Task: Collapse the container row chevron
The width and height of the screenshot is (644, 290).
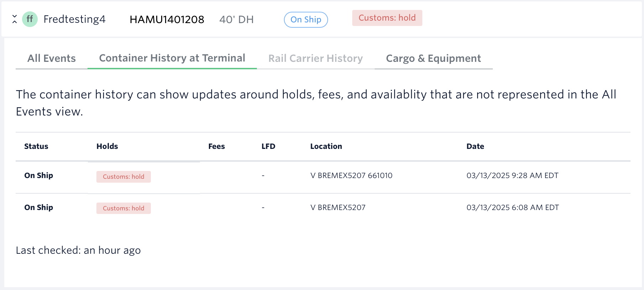Action: [15, 19]
